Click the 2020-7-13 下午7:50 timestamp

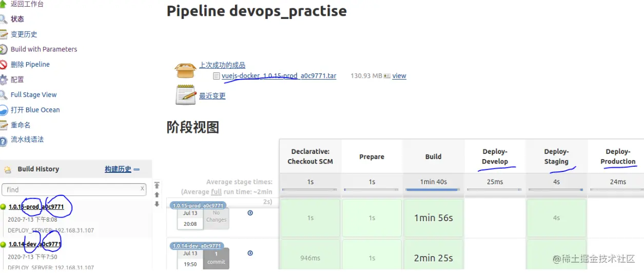[32, 257]
